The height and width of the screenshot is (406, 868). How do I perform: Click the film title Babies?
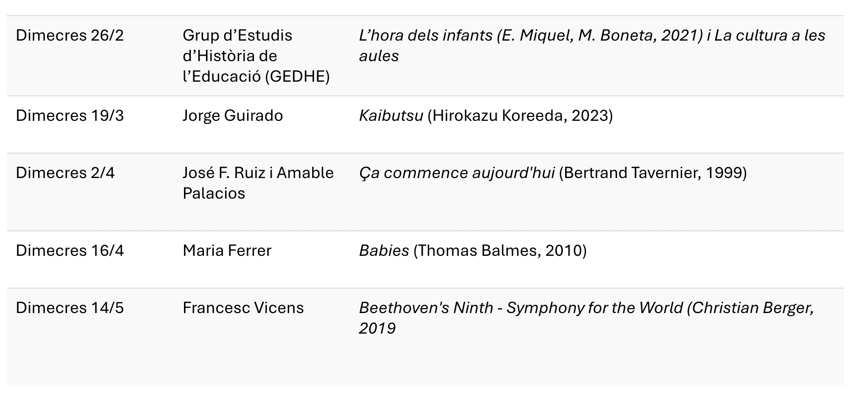coord(384,251)
